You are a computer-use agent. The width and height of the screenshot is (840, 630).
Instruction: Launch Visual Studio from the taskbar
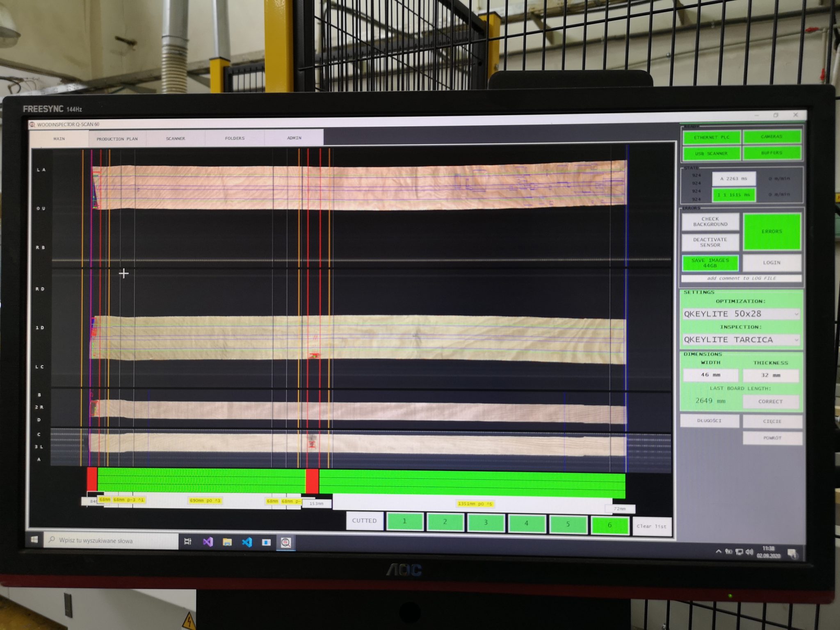pos(208,542)
